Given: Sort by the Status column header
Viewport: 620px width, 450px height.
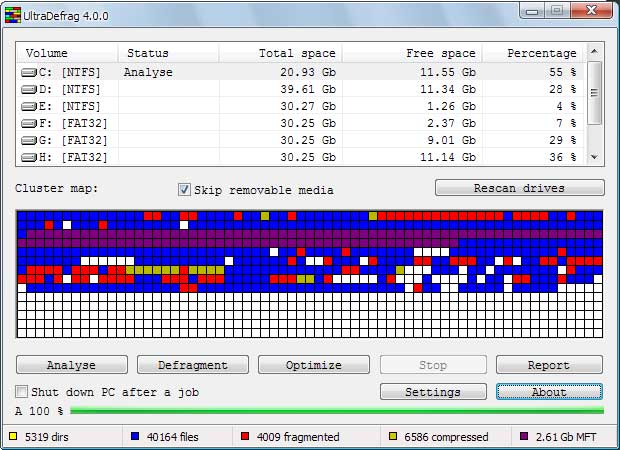Looking at the screenshot, I should click(x=168, y=53).
